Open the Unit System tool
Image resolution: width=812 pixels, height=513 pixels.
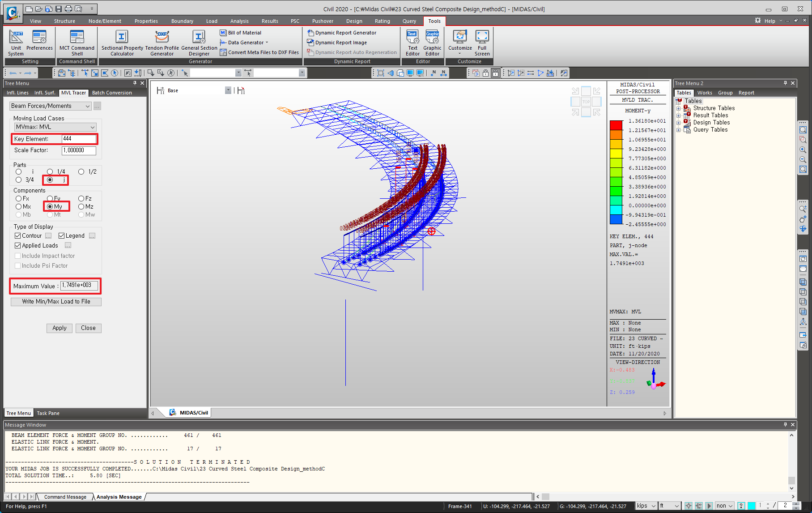(16, 43)
